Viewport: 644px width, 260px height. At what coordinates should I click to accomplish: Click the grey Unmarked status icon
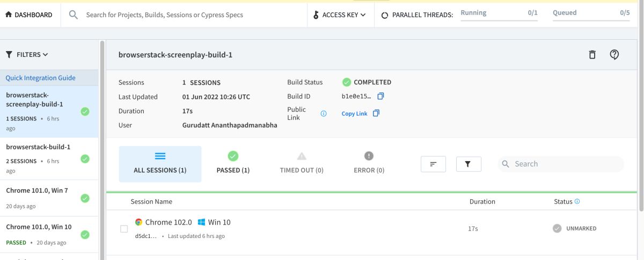[x=557, y=228]
